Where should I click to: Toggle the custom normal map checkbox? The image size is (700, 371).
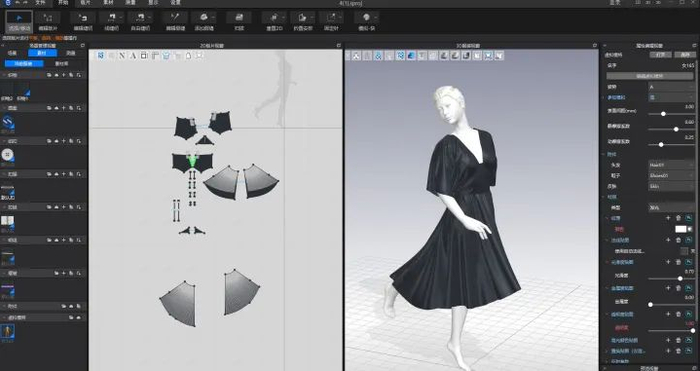click(x=684, y=251)
